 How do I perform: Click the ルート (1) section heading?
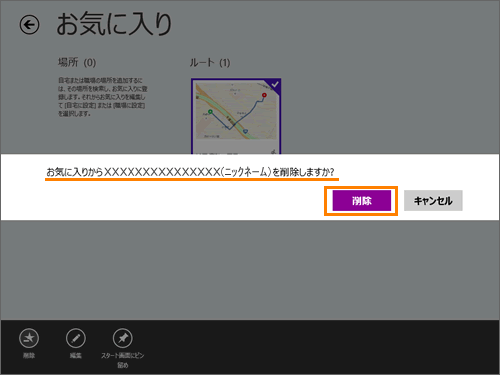tap(210, 62)
